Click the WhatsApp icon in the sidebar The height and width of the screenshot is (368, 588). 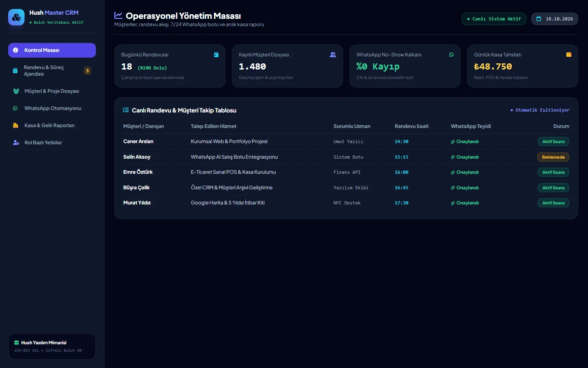click(x=16, y=108)
